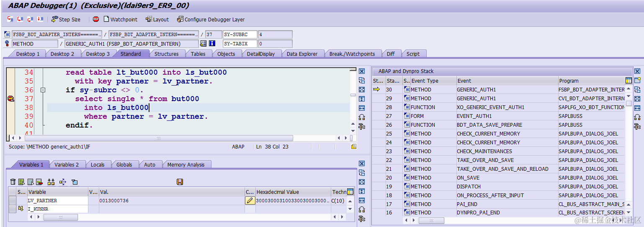Click the SY-SUBRC value field
This screenshot has width=644, height=227.
[x=275, y=34]
